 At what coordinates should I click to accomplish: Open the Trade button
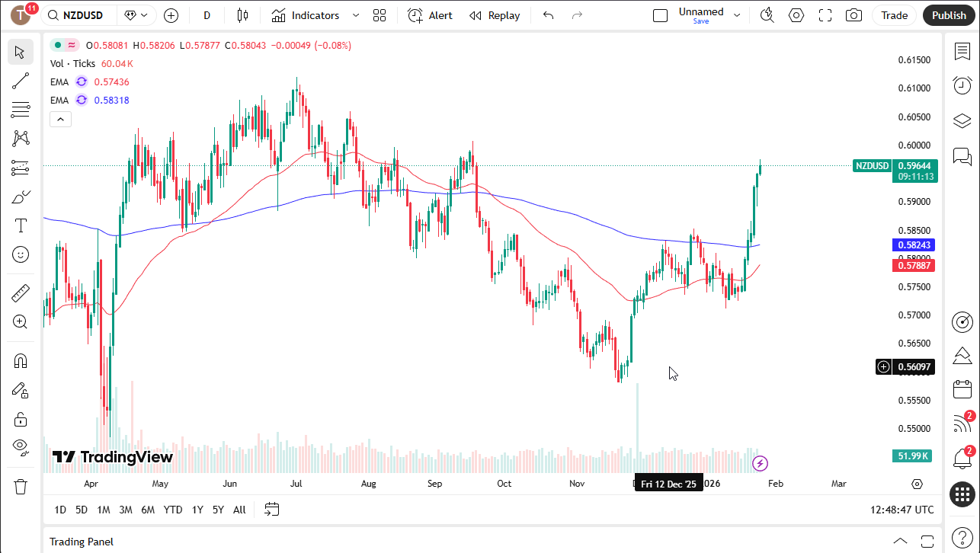pyautogui.click(x=895, y=15)
